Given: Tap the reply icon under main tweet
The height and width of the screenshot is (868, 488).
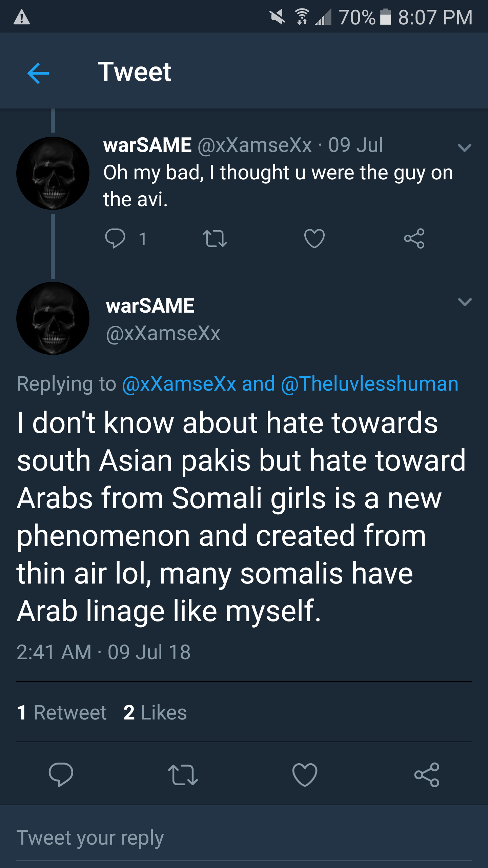Looking at the screenshot, I should pyautogui.click(x=61, y=774).
